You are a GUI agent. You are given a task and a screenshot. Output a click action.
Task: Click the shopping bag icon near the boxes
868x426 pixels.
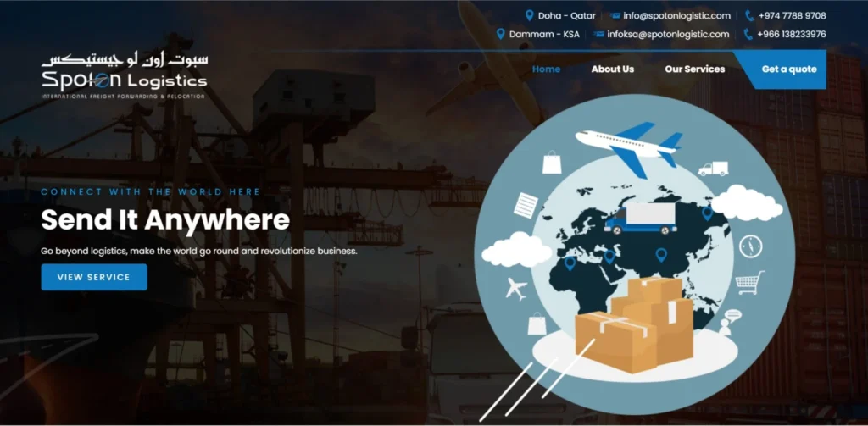(x=537, y=324)
